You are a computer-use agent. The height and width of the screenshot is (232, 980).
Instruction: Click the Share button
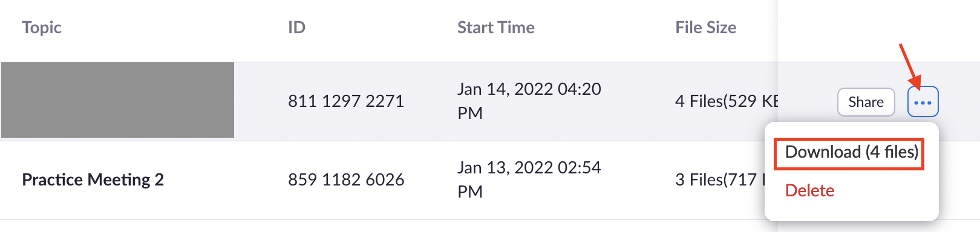(866, 101)
